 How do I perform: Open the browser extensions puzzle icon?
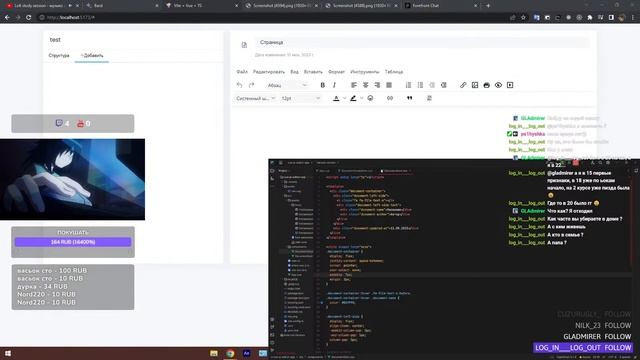(590, 18)
